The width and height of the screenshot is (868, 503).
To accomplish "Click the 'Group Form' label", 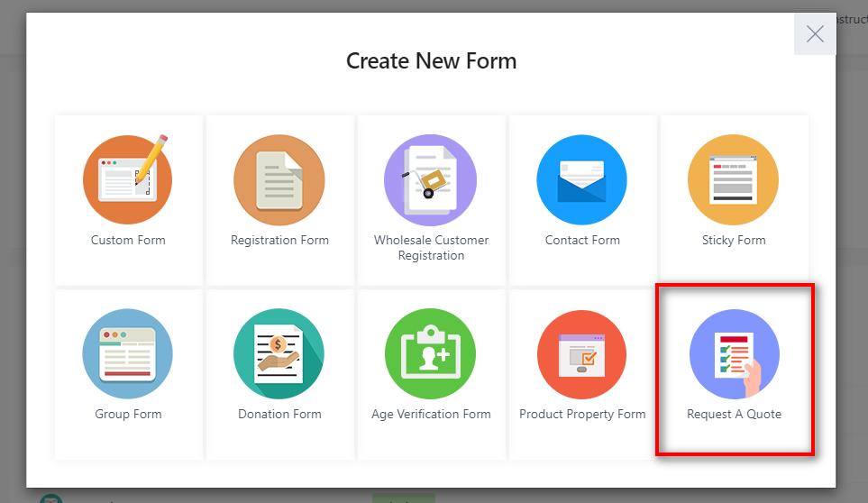I will (128, 414).
